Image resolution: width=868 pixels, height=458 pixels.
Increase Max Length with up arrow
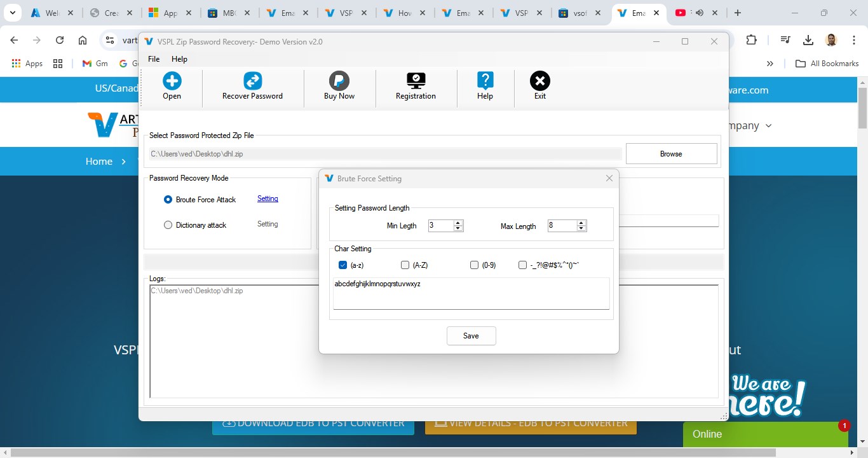click(x=581, y=223)
